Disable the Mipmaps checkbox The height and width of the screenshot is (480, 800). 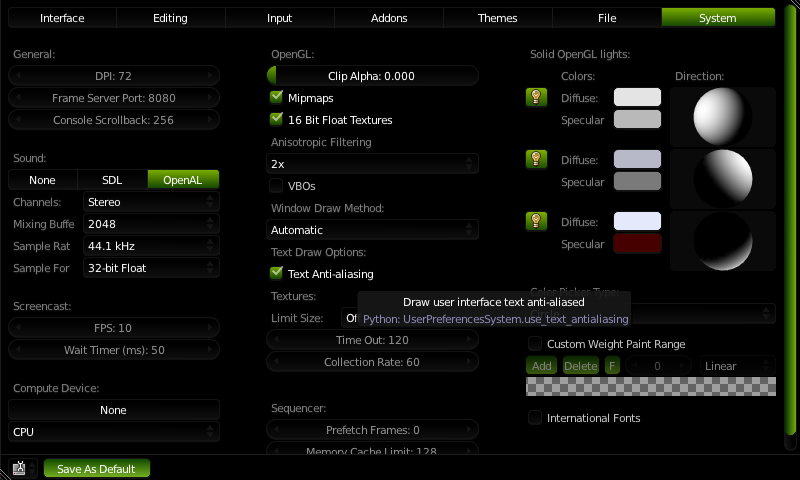(276, 97)
